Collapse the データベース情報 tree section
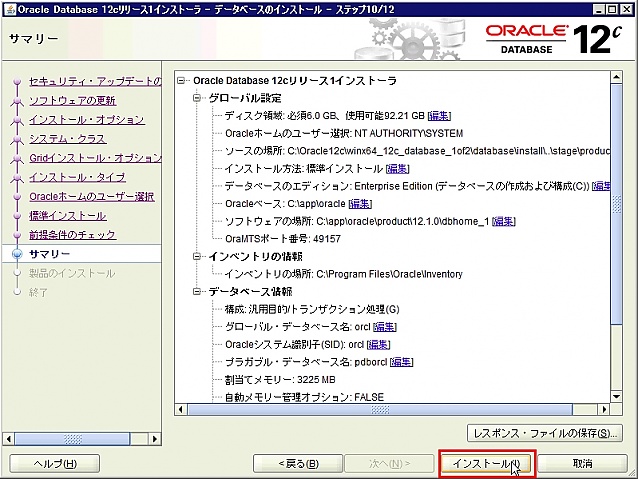 click(197, 291)
